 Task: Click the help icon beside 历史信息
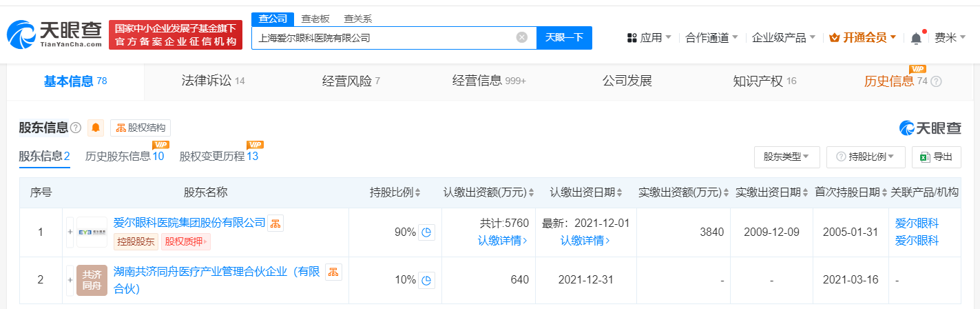[936, 81]
